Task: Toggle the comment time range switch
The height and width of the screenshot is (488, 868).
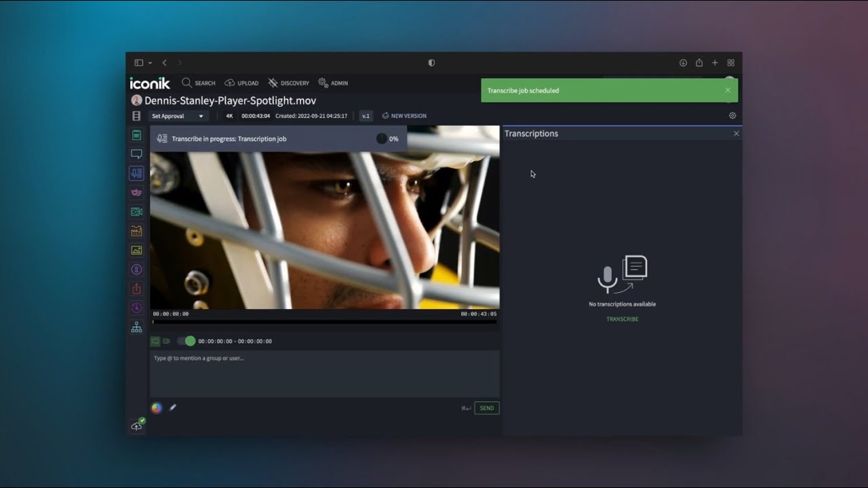Action: [x=186, y=341]
